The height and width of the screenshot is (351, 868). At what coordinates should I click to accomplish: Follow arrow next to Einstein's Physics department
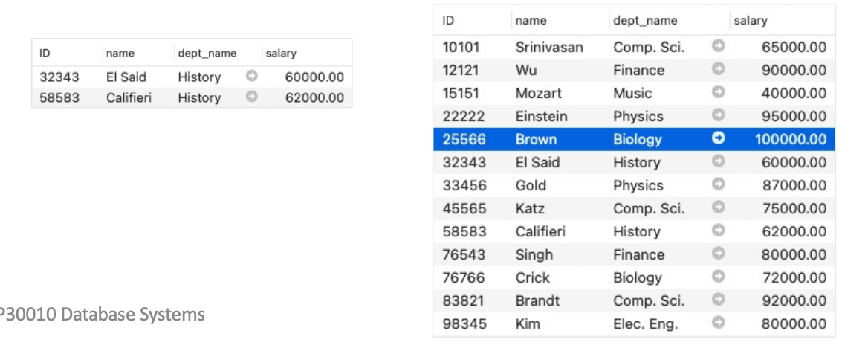[x=718, y=116]
